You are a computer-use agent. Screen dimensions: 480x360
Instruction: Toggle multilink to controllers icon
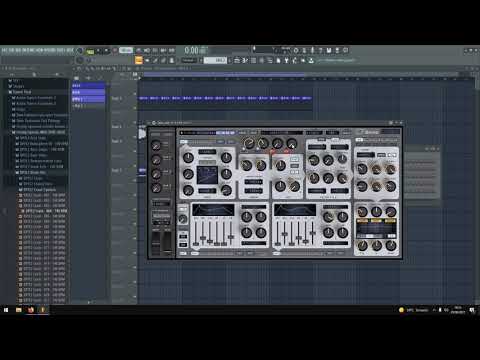pyautogui.click(x=171, y=60)
